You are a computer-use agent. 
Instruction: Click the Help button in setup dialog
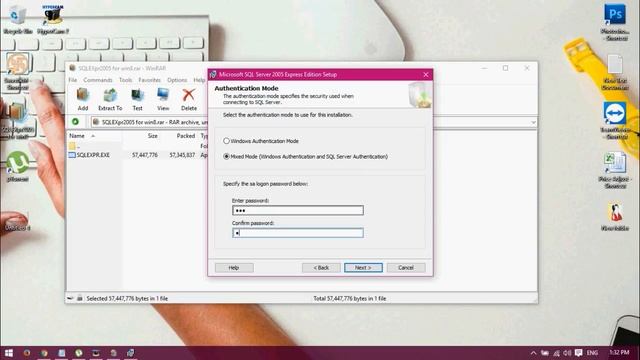coord(234,268)
